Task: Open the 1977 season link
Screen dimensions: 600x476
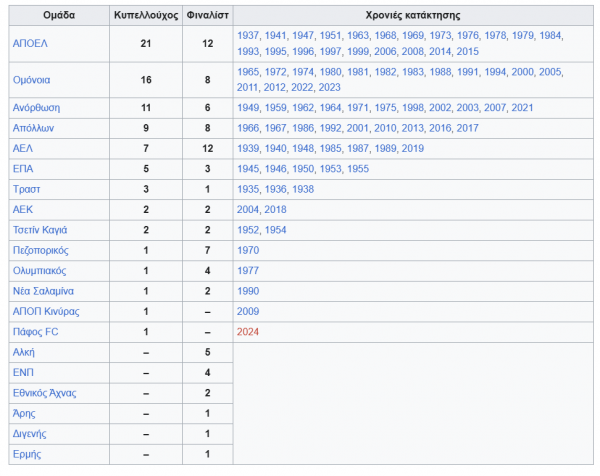Action: (x=248, y=271)
